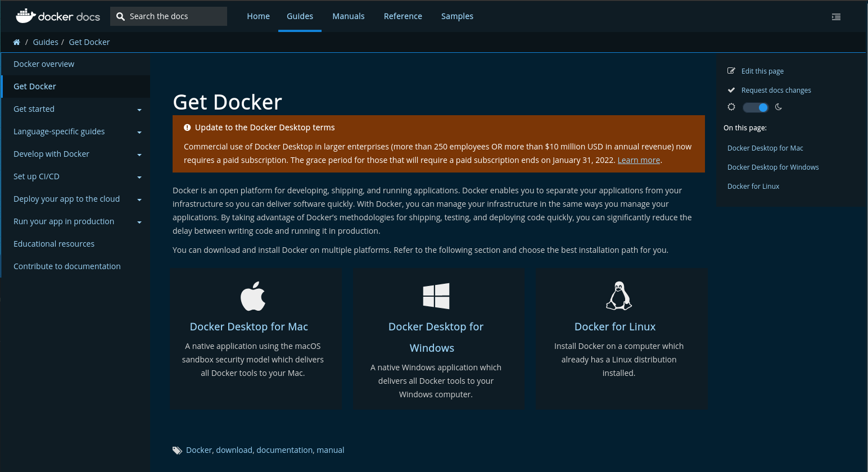Click the Apple logo icon
Image resolution: width=868 pixels, height=472 pixels.
(x=253, y=296)
